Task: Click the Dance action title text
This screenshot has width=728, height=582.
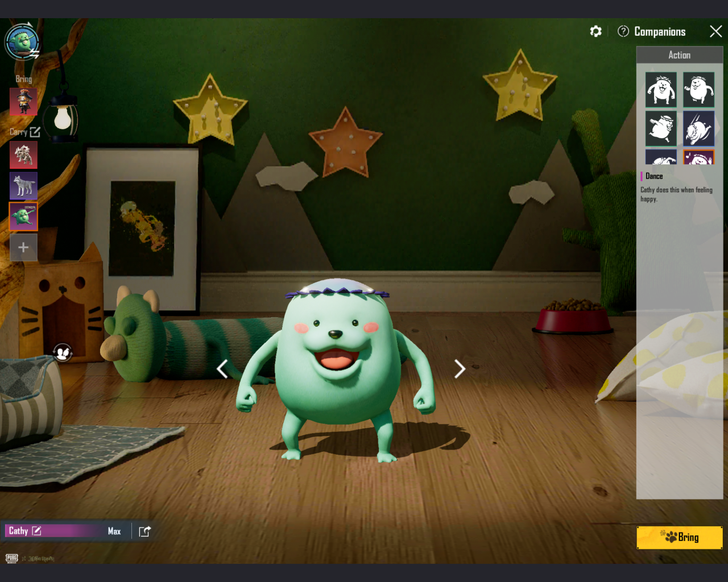Action: coord(654,176)
